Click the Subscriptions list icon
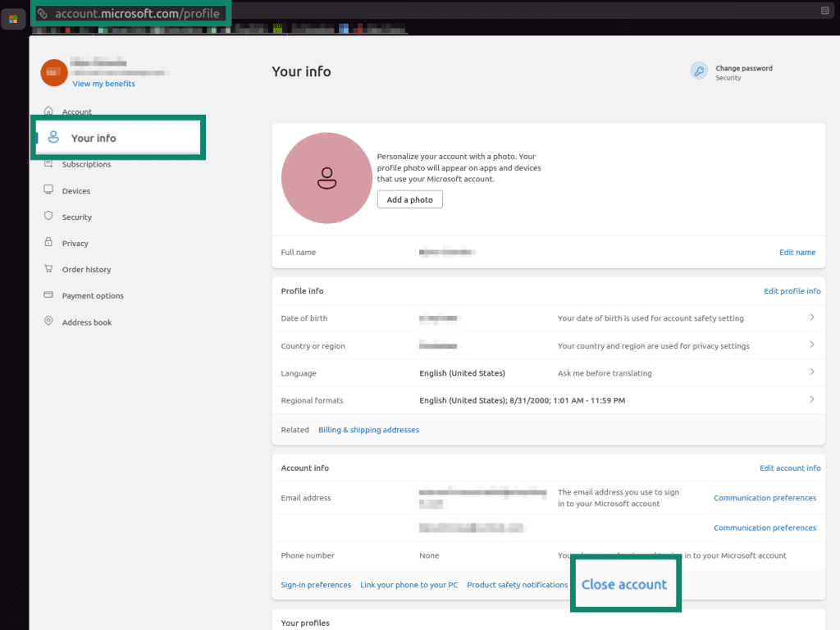 pyautogui.click(x=48, y=163)
